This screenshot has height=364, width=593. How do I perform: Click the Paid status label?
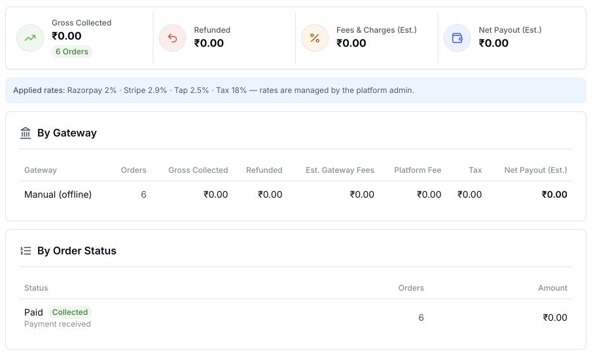pos(33,312)
